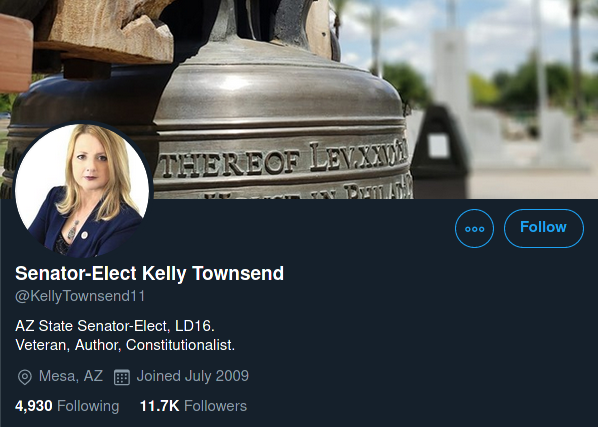598x427 pixels.
Task: Click the Senator-Elect Kelly Townsend display name
Action: 150,273
